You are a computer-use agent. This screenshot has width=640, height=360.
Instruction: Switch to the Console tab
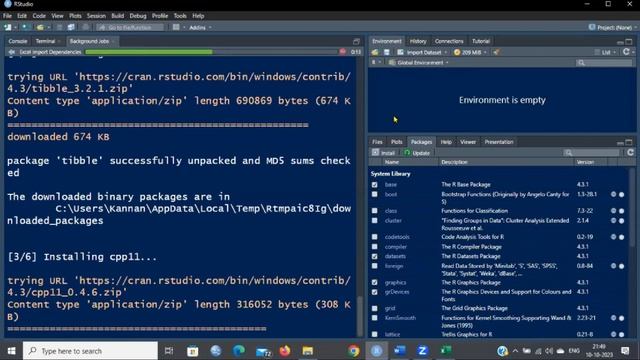tap(18, 41)
